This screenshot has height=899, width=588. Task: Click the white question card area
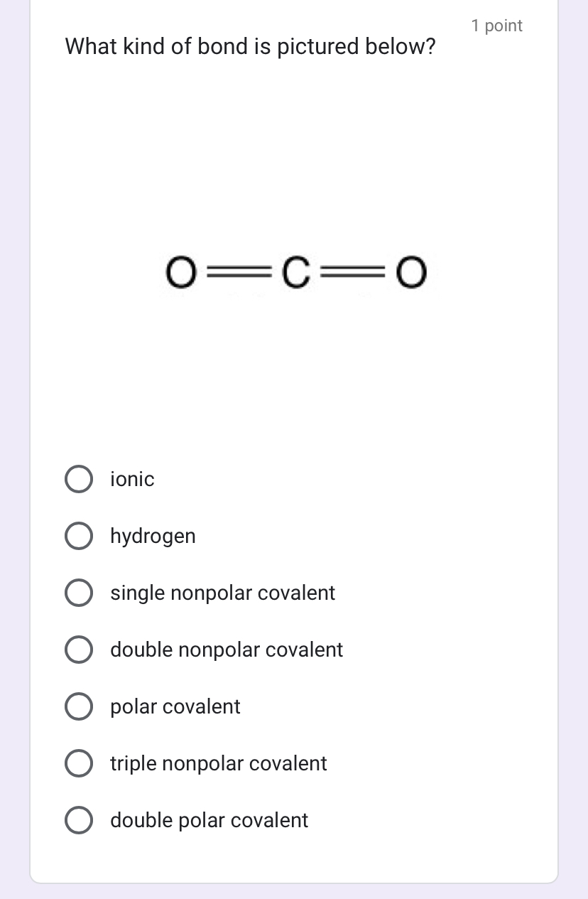click(294, 391)
